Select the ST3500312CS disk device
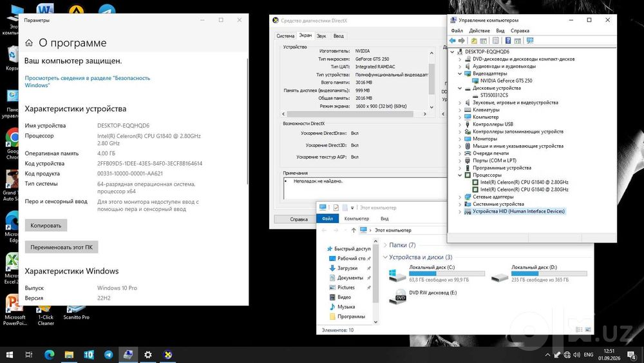 (494, 95)
